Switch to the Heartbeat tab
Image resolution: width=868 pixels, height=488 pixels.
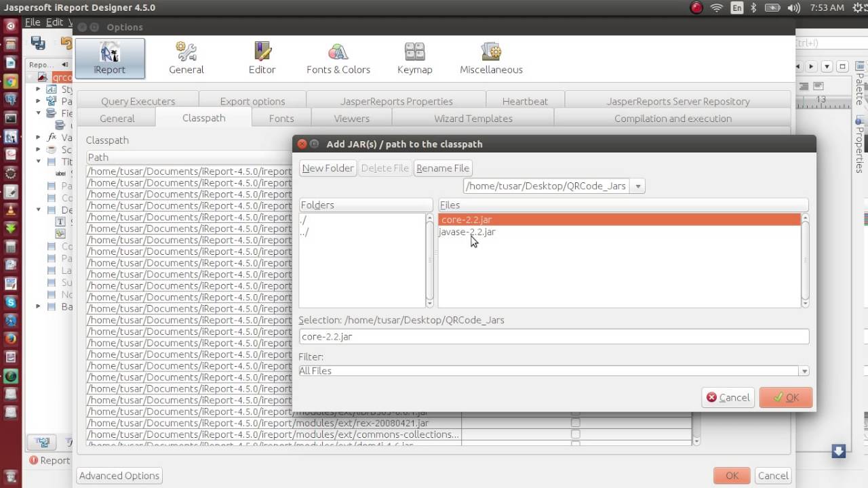525,101
